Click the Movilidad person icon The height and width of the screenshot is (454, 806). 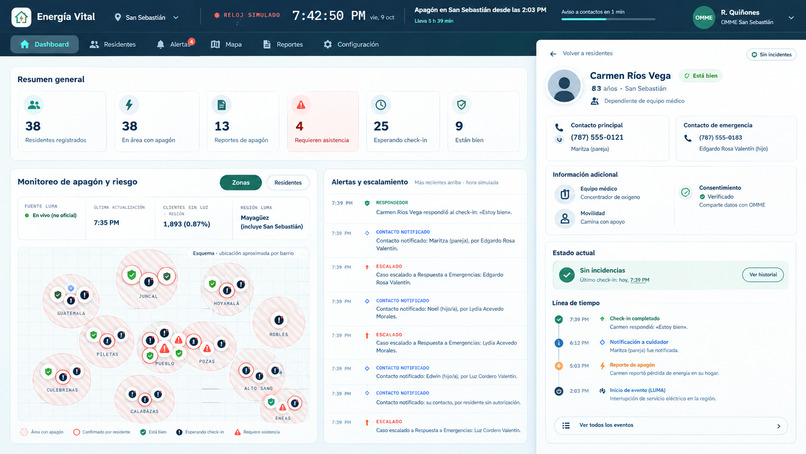pyautogui.click(x=565, y=218)
